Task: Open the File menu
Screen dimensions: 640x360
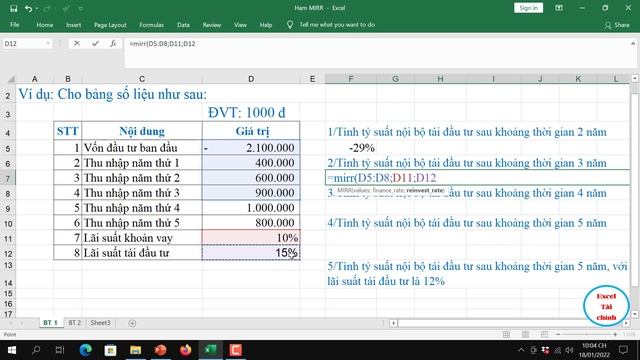Action: point(15,25)
